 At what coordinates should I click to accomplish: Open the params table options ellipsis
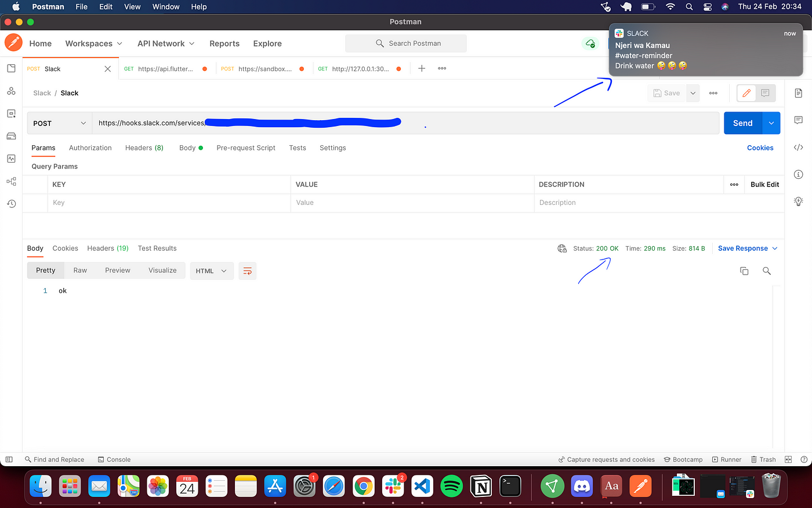[x=734, y=185]
